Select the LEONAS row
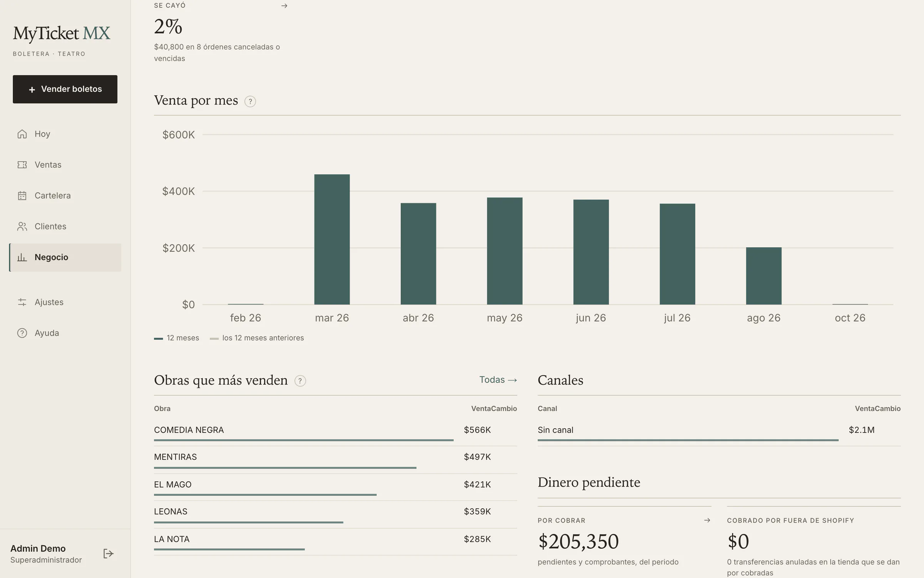Image resolution: width=924 pixels, height=578 pixels. coord(335,515)
